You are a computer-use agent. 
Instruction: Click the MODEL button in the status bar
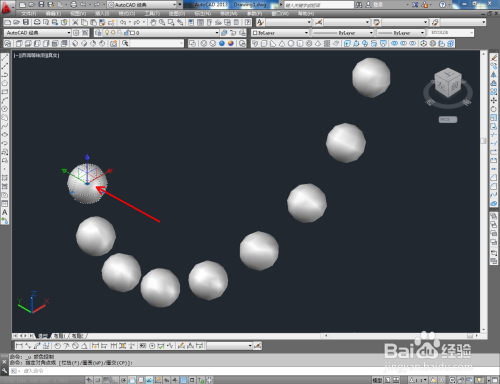coord(377,380)
